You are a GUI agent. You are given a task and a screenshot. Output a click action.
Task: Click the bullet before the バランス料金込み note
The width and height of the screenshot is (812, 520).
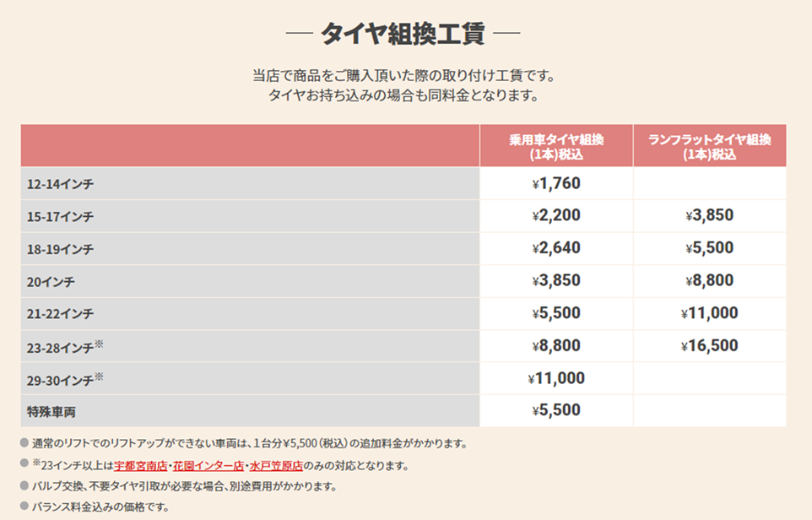(24, 507)
